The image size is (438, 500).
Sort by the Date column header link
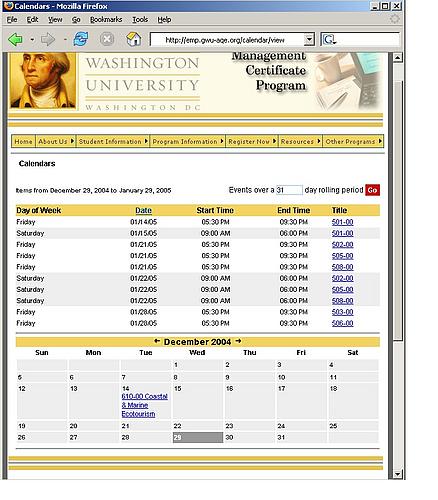coord(143,210)
